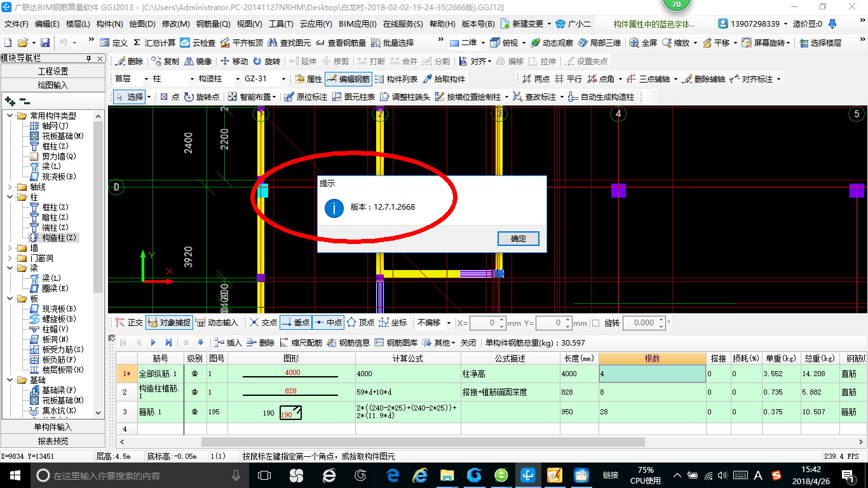Toggle 中点 midpoint snap
This screenshot has height=488, width=868.
[328, 323]
